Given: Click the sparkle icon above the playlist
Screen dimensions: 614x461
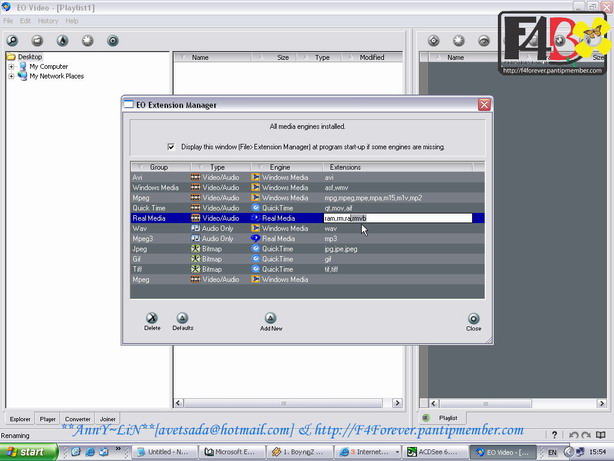Looking at the screenshot, I should (x=459, y=40).
